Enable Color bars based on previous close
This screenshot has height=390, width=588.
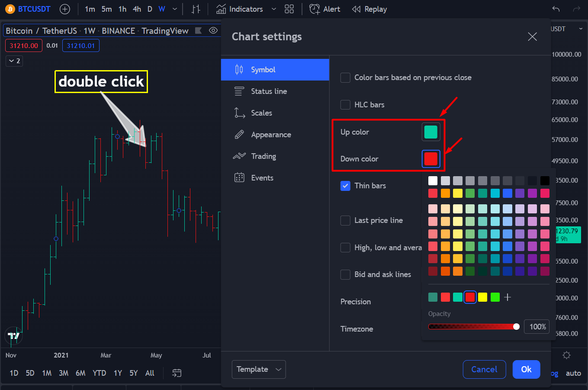[x=345, y=77]
